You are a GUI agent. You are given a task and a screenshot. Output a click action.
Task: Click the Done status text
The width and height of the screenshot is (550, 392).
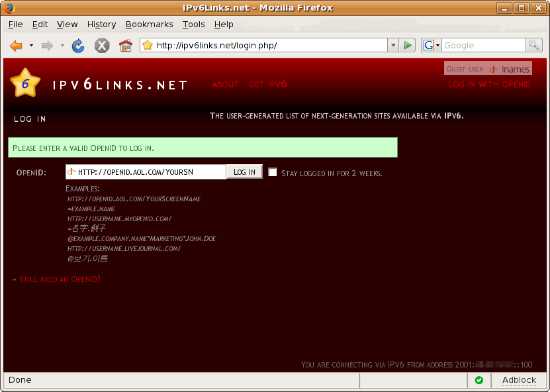(x=20, y=379)
